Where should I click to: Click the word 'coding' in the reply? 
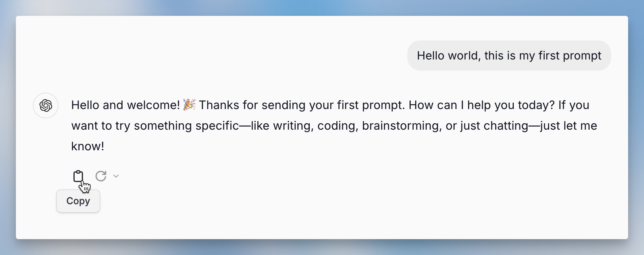(336, 126)
